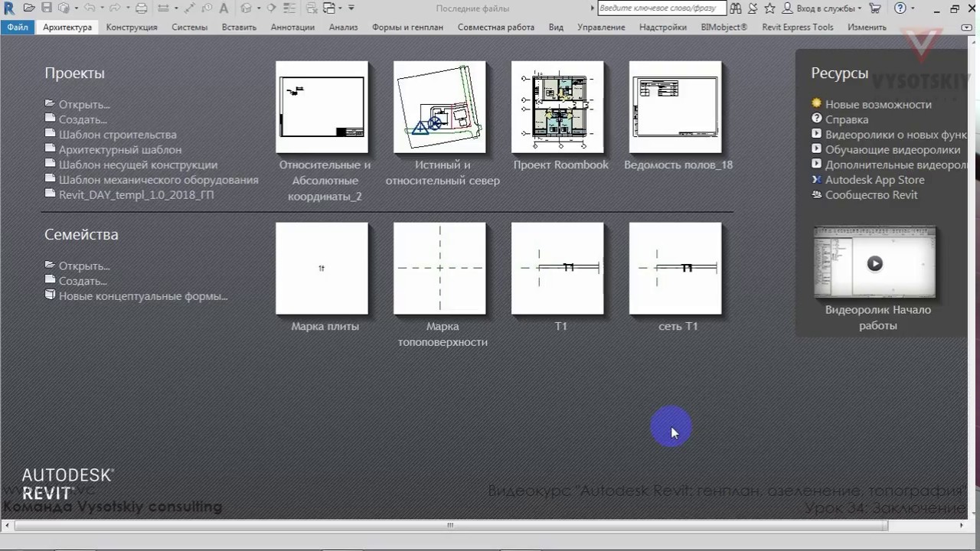Open the Revit application menu logo
The image size is (980, 551).
point(9,8)
